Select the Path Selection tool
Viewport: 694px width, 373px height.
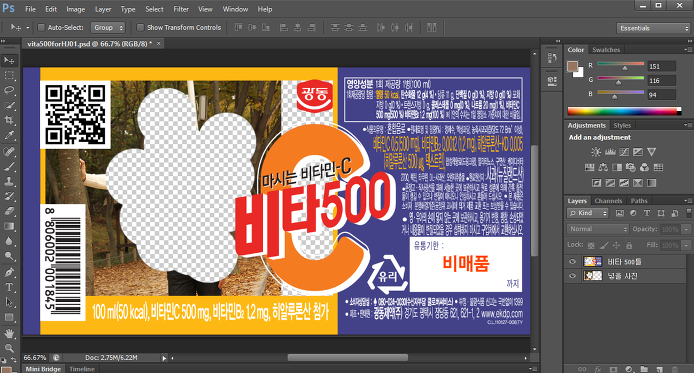[9, 303]
